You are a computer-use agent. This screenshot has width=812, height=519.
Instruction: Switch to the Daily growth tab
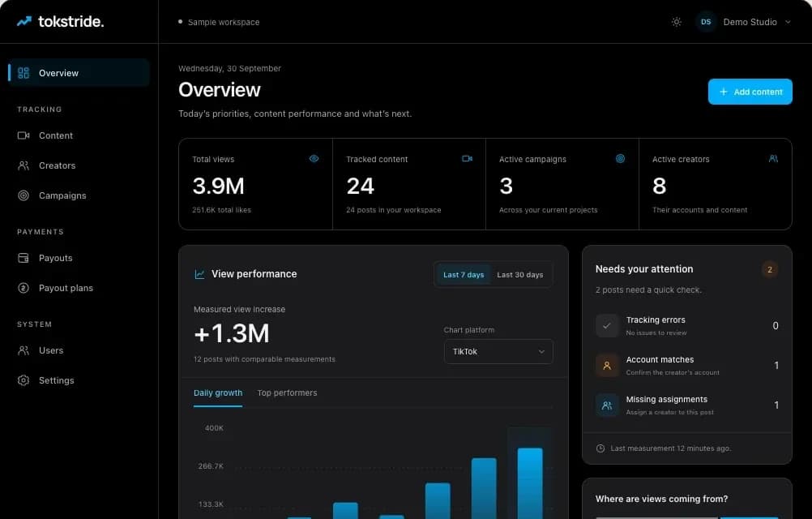[x=218, y=393]
